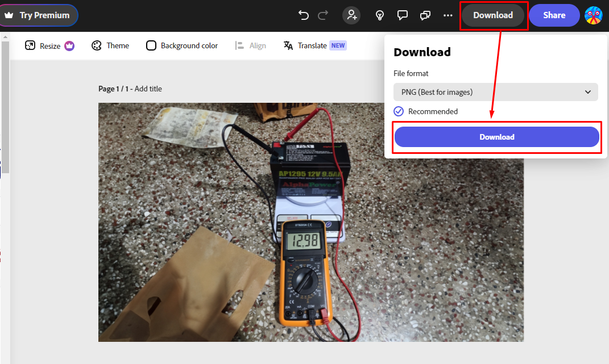Click the Resize label in the toolbar
This screenshot has width=609, height=364.
tap(50, 46)
